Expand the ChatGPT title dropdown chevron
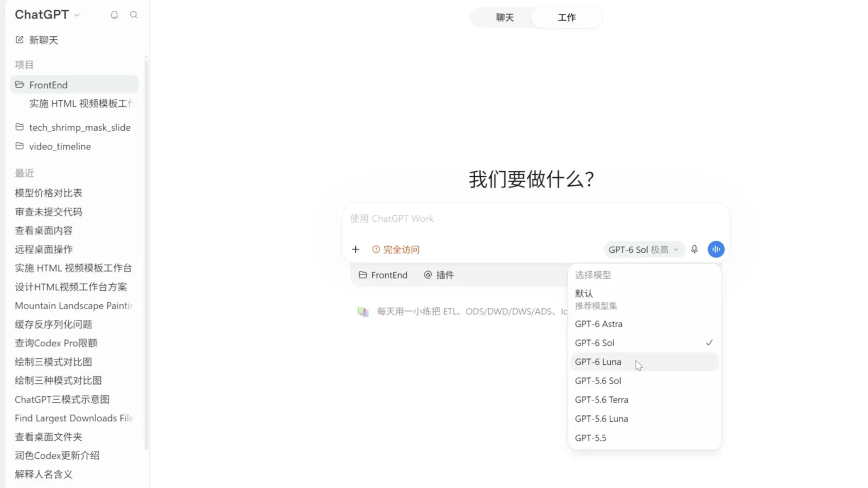 (77, 15)
